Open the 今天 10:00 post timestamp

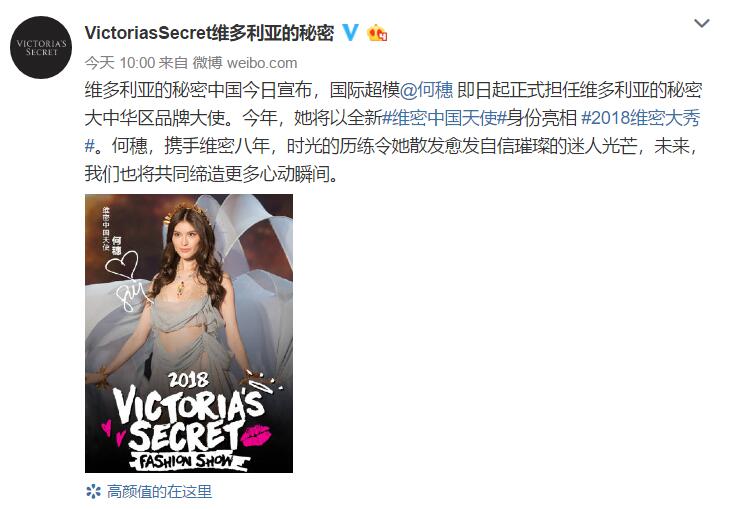click(120, 62)
